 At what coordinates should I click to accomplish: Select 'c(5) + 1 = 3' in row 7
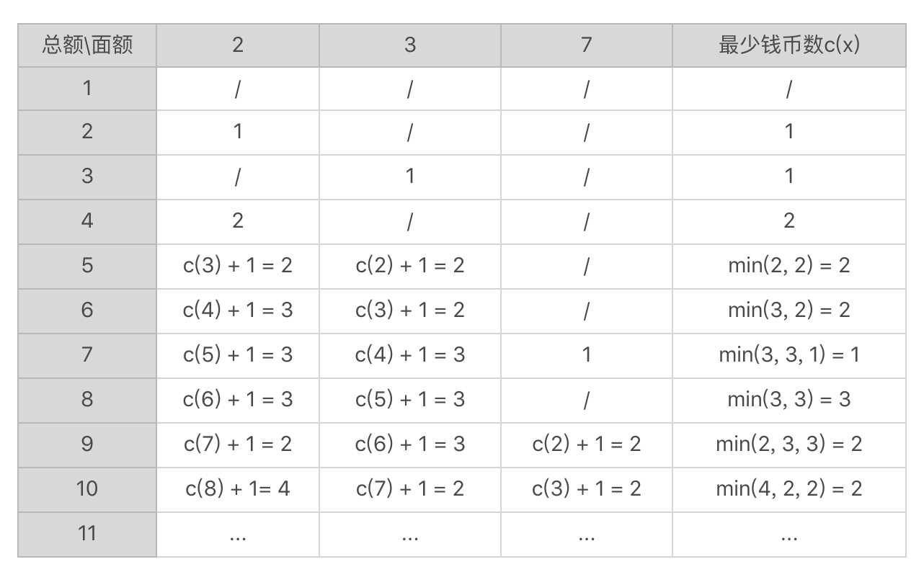(238, 354)
